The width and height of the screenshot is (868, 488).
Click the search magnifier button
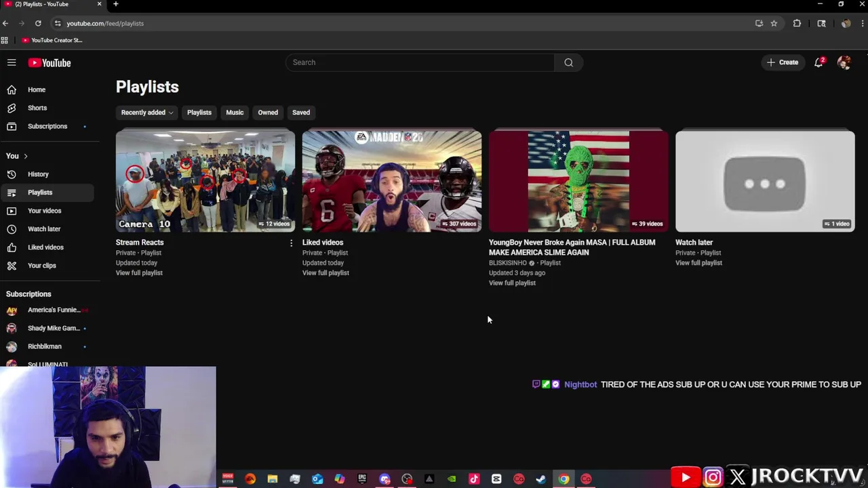coord(568,62)
